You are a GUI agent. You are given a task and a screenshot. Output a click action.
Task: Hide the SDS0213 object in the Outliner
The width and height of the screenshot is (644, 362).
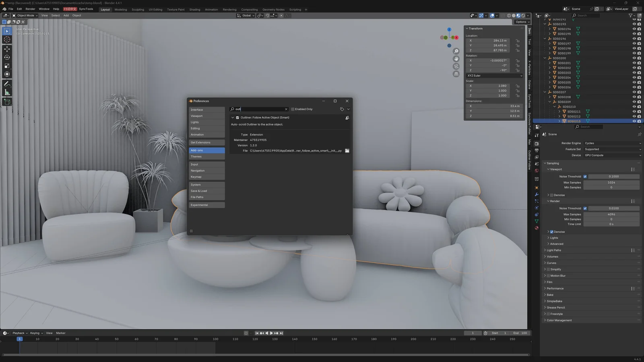tap(635, 121)
